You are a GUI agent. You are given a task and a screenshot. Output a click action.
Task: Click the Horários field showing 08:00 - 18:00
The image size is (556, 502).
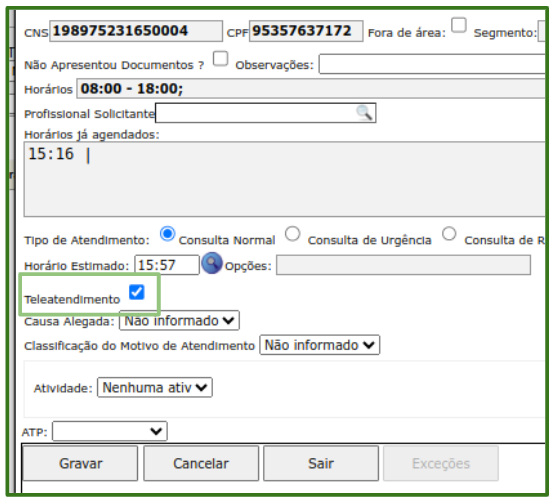coord(311,89)
